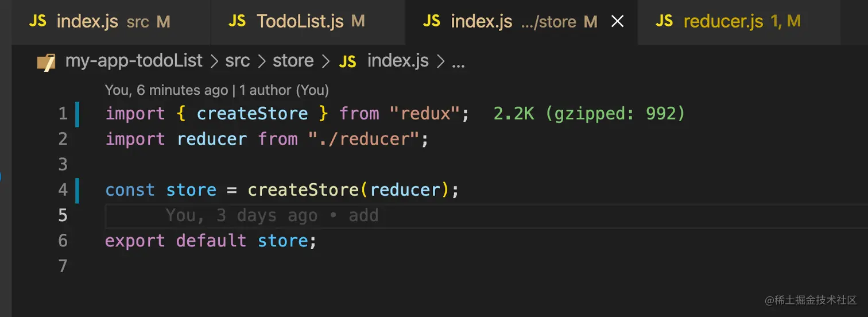This screenshot has width=868, height=317.
Task: Expand the src breadcrumb segment
Action: point(237,61)
